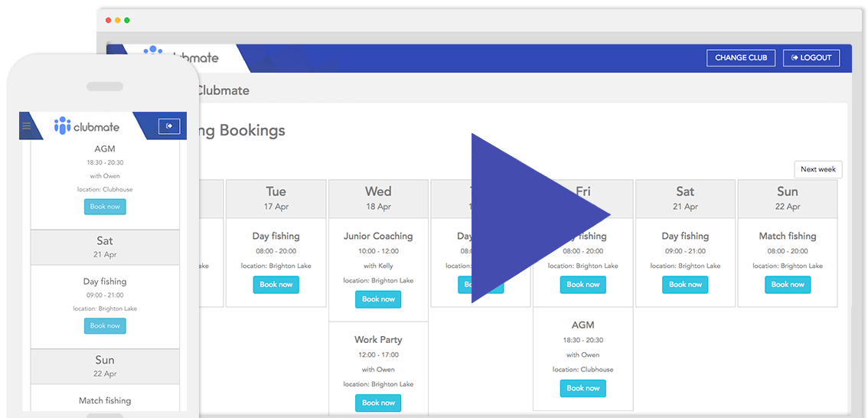Viewport: 868px width, 418px height.
Task: Log out using the Logout button
Action: [811, 57]
